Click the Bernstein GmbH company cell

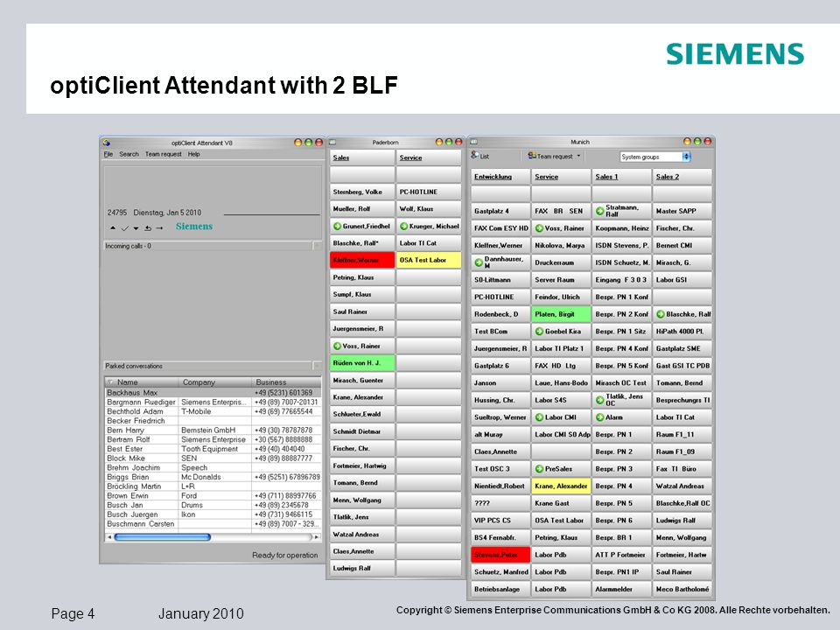tap(215, 430)
